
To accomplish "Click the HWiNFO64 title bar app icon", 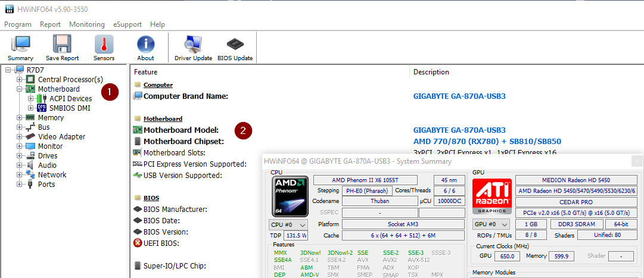I will pos(9,9).
